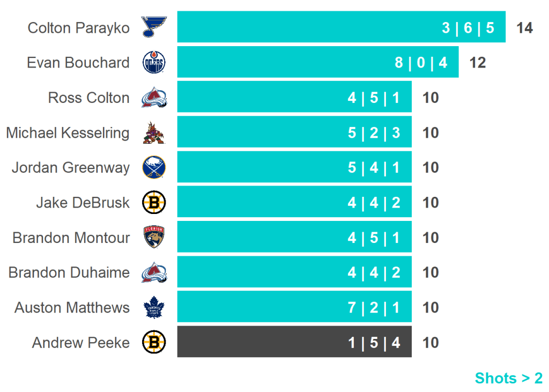Viewport: 549px width, 392px height.
Task: Click the Bruins logo beside Jake DeBrusk
Action: [x=154, y=203]
